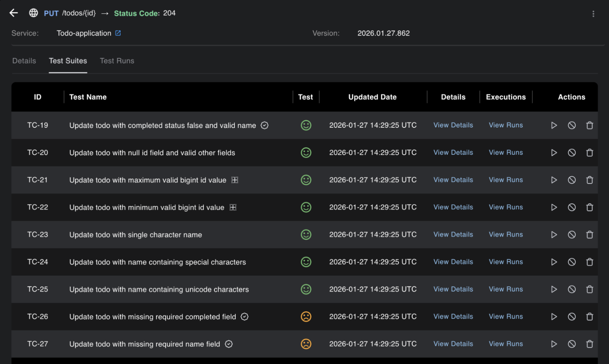Disable test case TC-23

[571, 235]
